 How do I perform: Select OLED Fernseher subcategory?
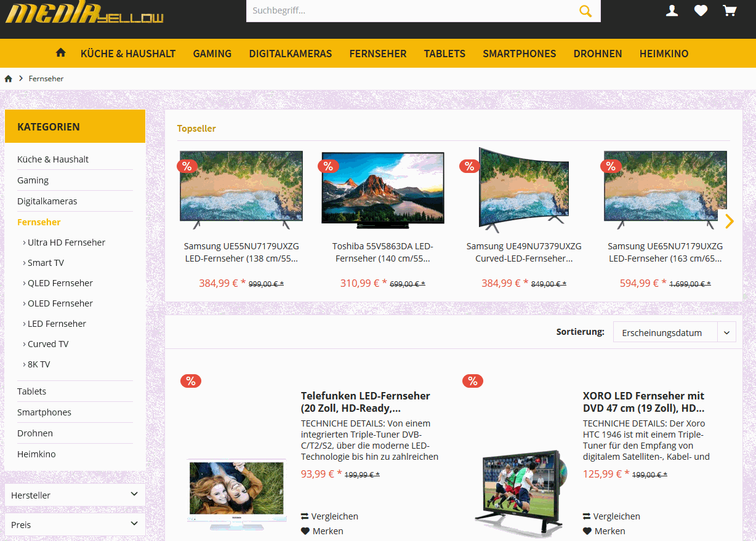[x=60, y=303]
